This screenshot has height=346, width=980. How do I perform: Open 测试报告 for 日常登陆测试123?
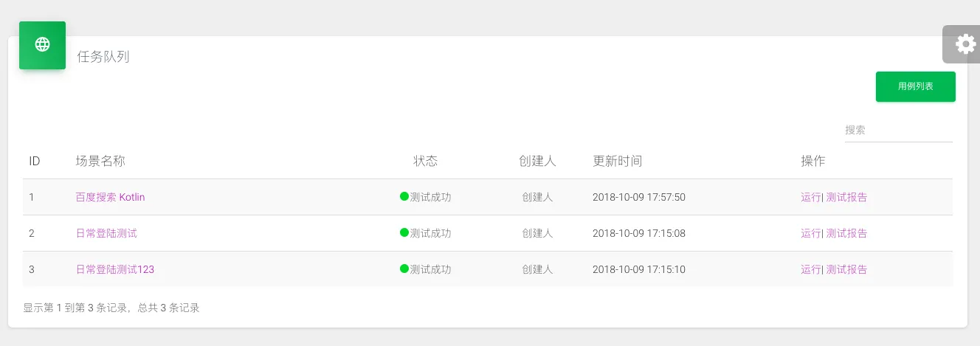[846, 269]
